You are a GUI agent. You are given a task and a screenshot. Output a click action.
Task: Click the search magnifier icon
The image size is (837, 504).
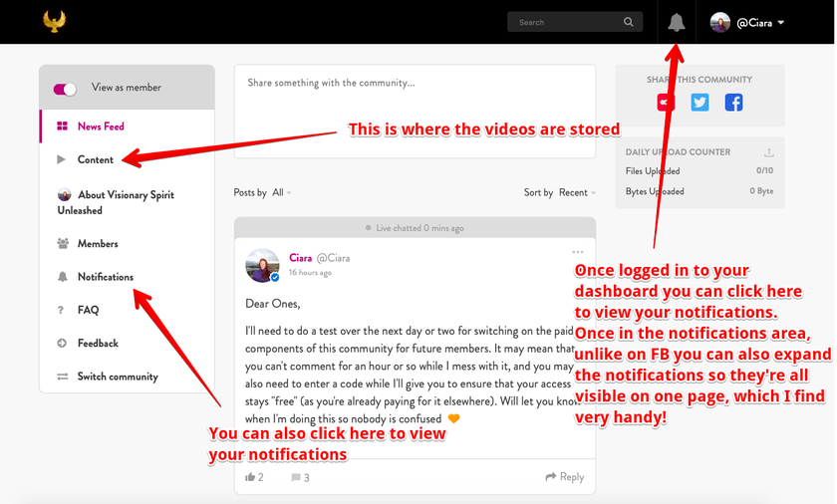[629, 22]
